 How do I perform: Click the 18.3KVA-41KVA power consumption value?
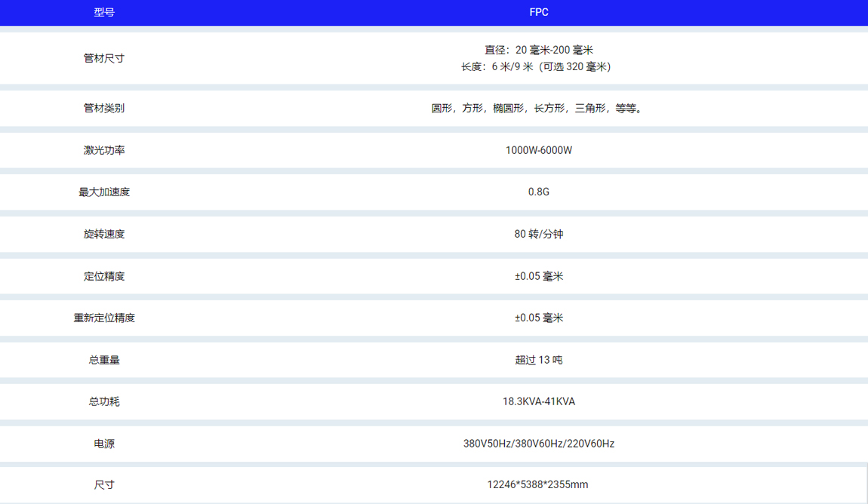(538, 401)
